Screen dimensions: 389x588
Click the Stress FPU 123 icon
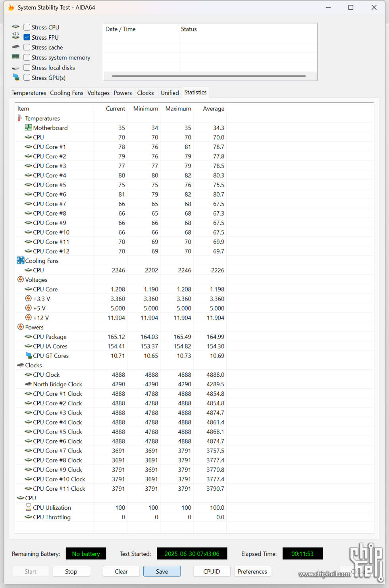pyautogui.click(x=15, y=36)
